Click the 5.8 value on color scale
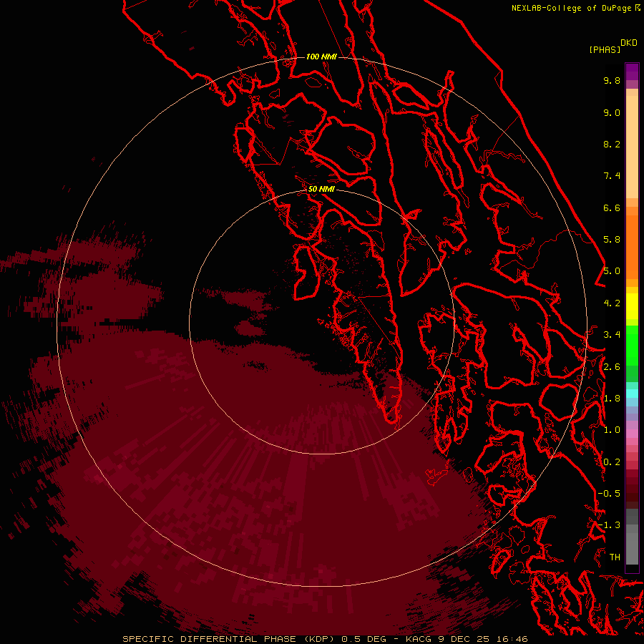 point(612,240)
